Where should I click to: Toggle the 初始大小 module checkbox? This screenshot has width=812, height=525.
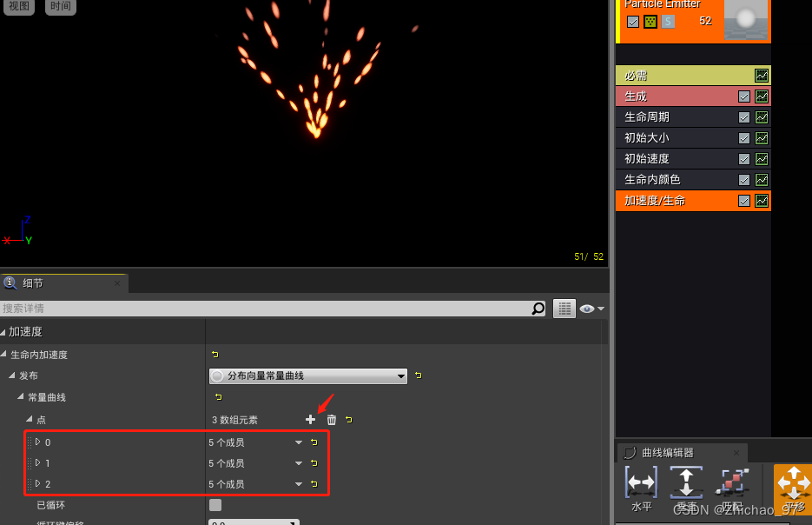point(744,138)
